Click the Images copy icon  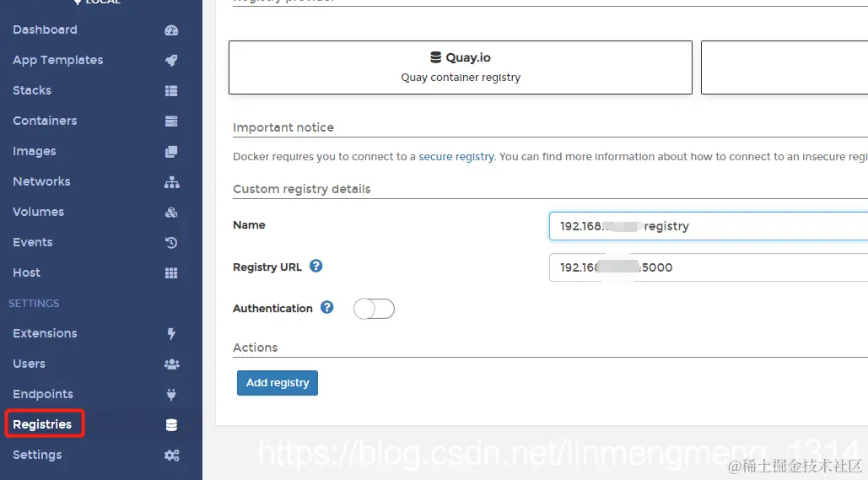pyautogui.click(x=171, y=152)
